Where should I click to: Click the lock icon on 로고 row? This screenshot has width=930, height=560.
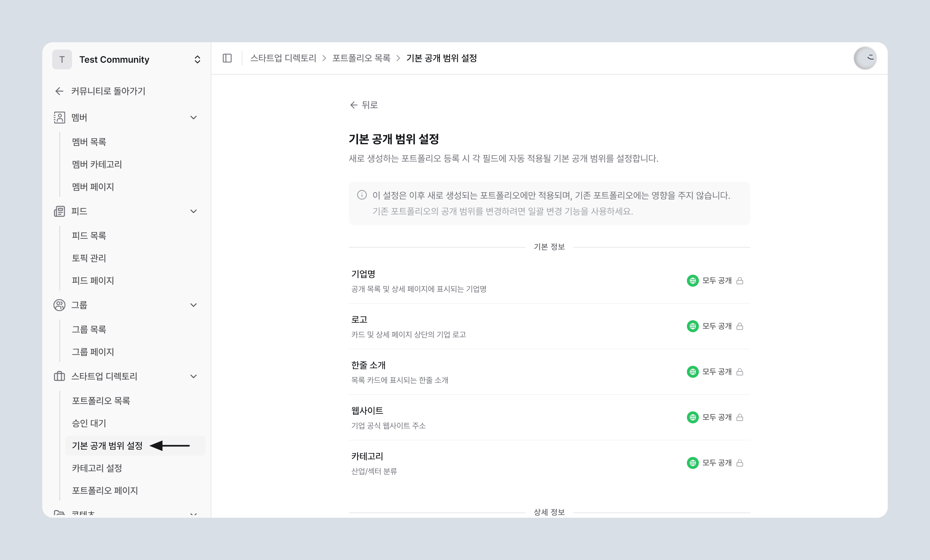(740, 327)
